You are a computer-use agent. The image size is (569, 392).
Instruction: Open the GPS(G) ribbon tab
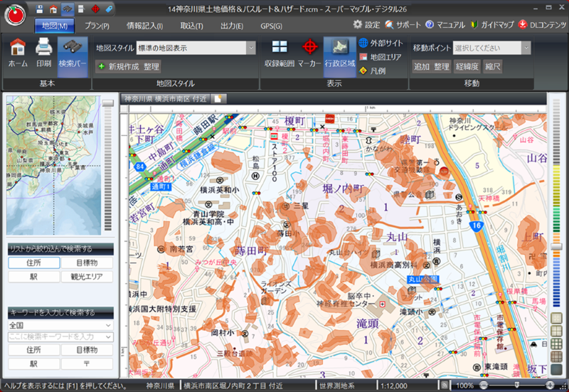coord(271,26)
